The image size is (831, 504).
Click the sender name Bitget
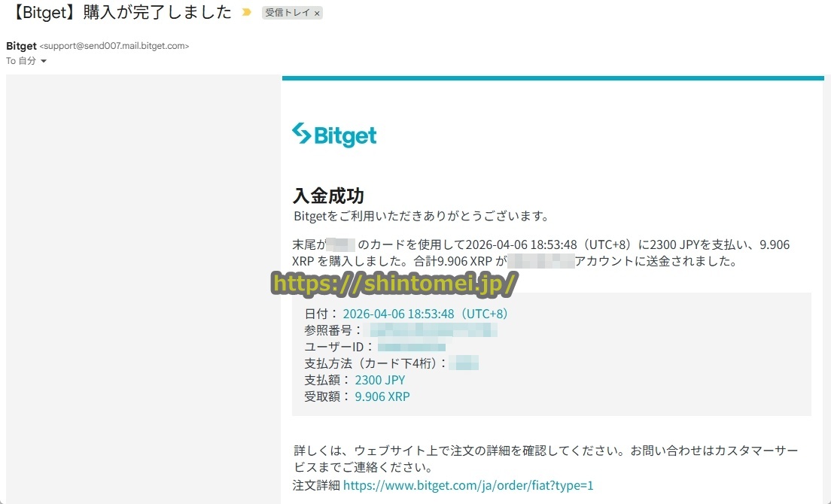(21, 46)
